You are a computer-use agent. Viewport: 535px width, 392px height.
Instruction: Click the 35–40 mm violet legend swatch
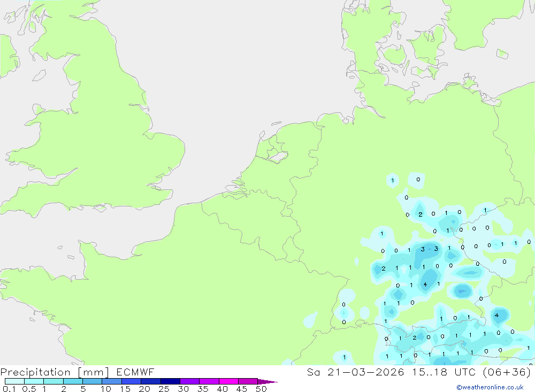[x=209, y=381]
